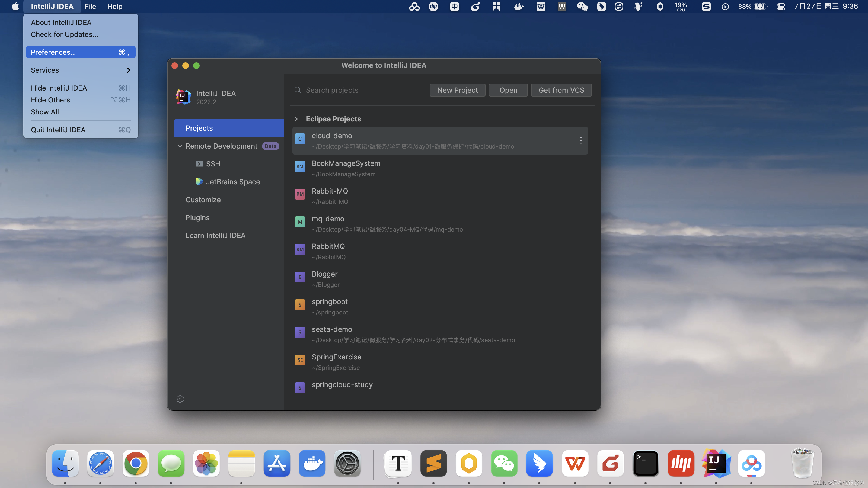The image size is (868, 488).
Task: Open the SpringExercise project
Action: pos(440,362)
